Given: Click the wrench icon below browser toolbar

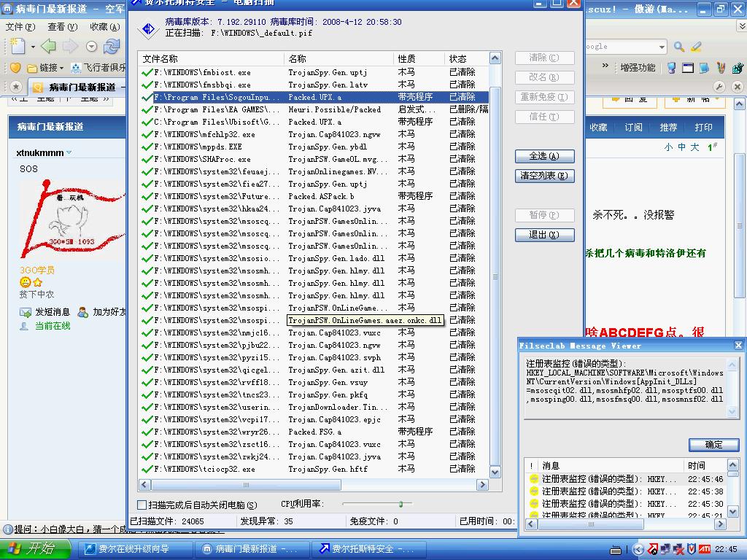Looking at the screenshot, I should tap(719, 87).
